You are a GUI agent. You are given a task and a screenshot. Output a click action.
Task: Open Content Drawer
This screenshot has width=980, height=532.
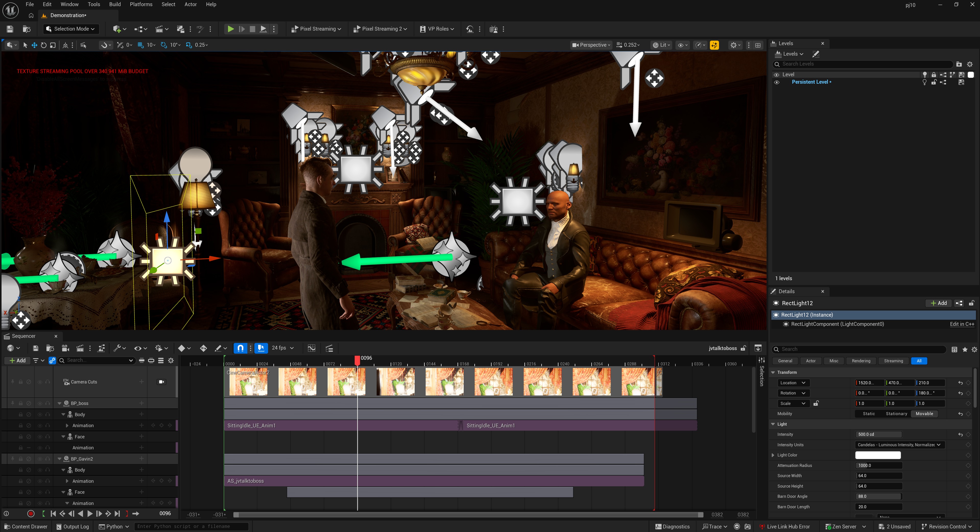coord(26,527)
